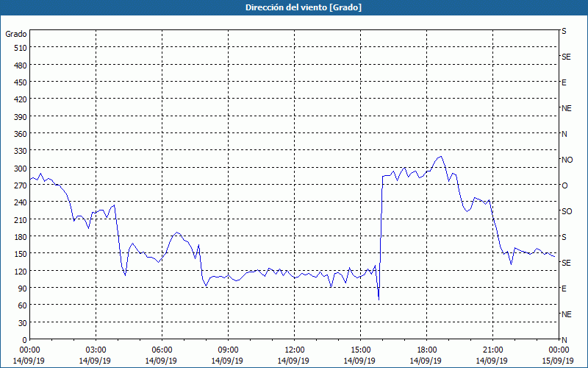Select the 60 value on the degree axis
This screenshot has height=368, width=588.
click(x=23, y=305)
